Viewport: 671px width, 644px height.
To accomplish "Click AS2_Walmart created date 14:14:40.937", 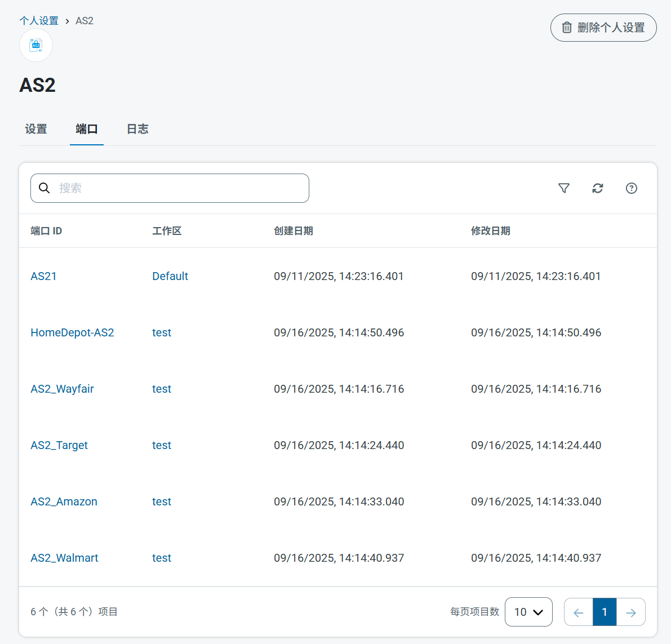I will pyautogui.click(x=339, y=558).
